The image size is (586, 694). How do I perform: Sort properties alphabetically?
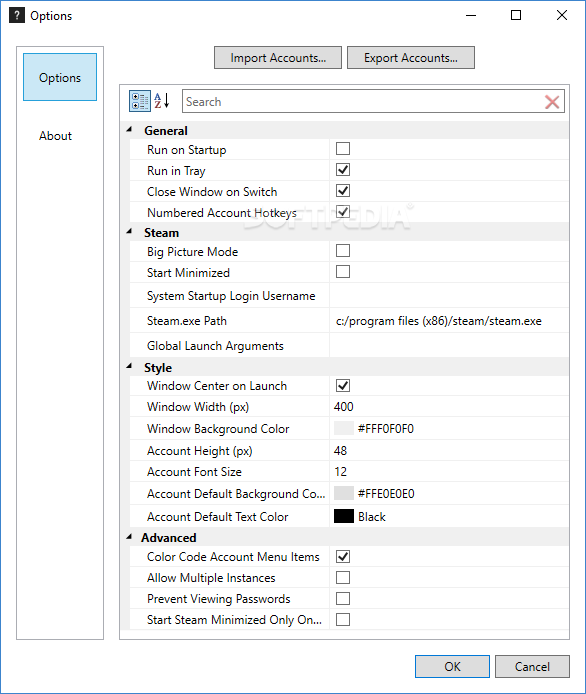(x=162, y=101)
